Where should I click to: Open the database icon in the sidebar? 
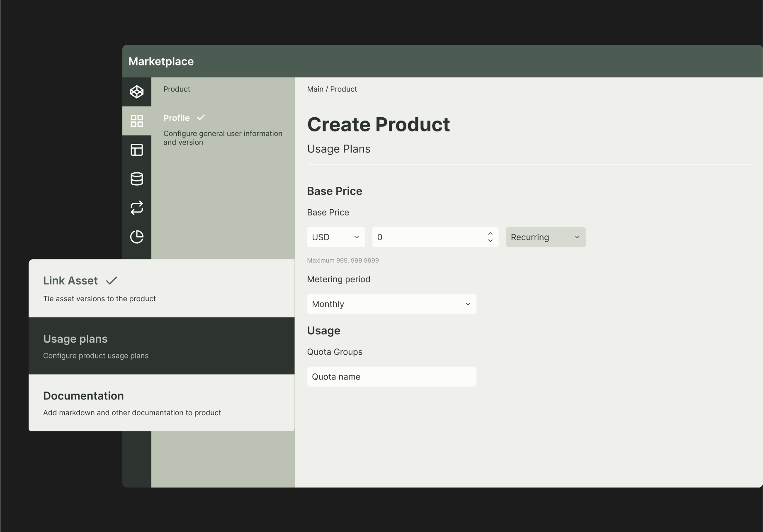136,179
